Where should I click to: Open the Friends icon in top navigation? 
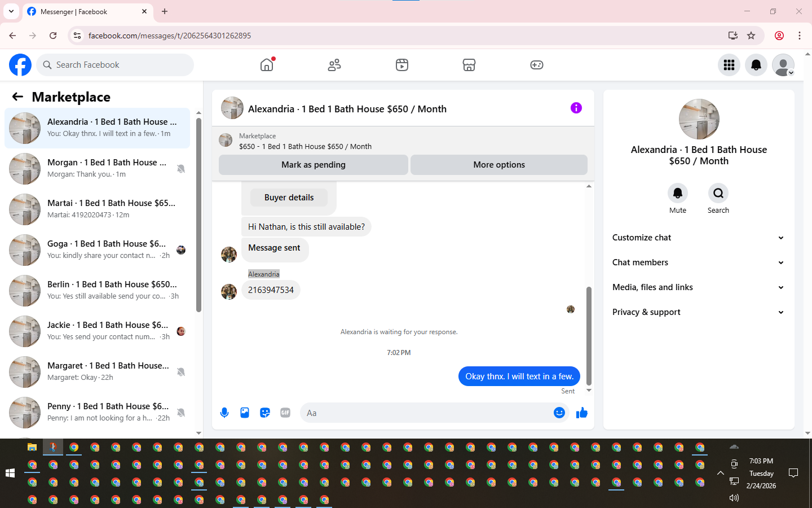(334, 65)
